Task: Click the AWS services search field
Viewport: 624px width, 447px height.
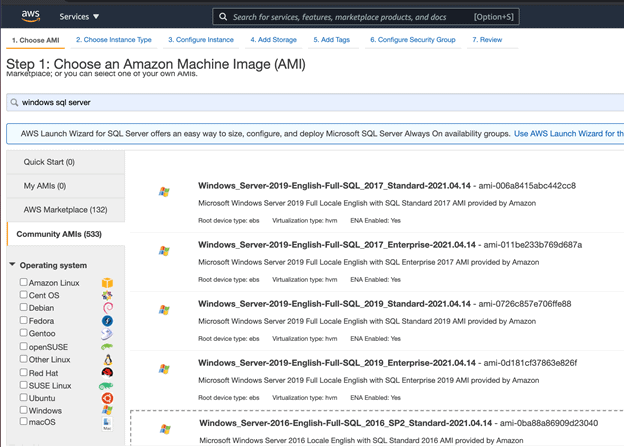Action: 366,17
